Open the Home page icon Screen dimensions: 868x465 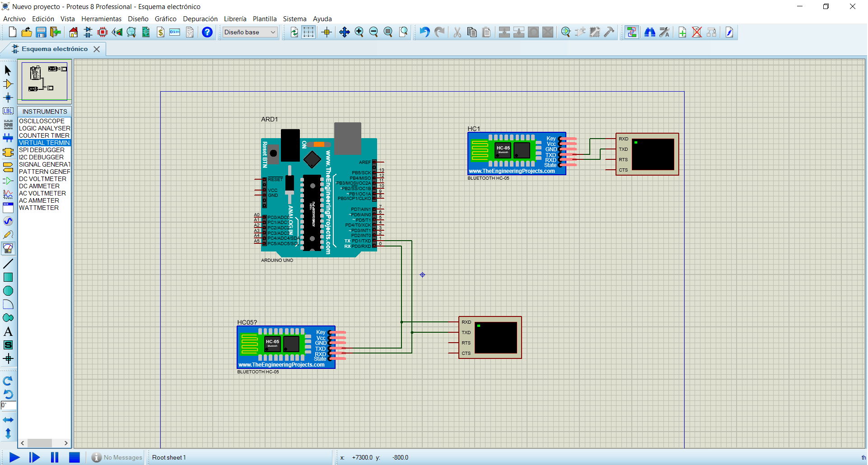click(74, 32)
